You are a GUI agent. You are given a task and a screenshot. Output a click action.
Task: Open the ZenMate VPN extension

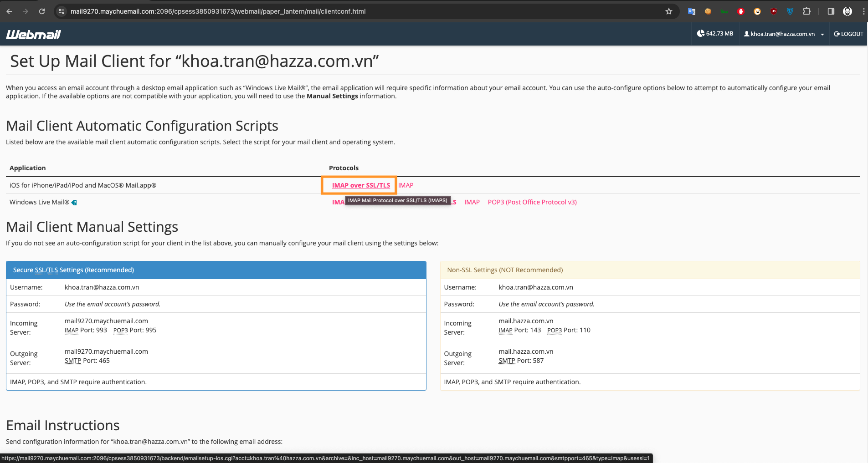(x=790, y=11)
